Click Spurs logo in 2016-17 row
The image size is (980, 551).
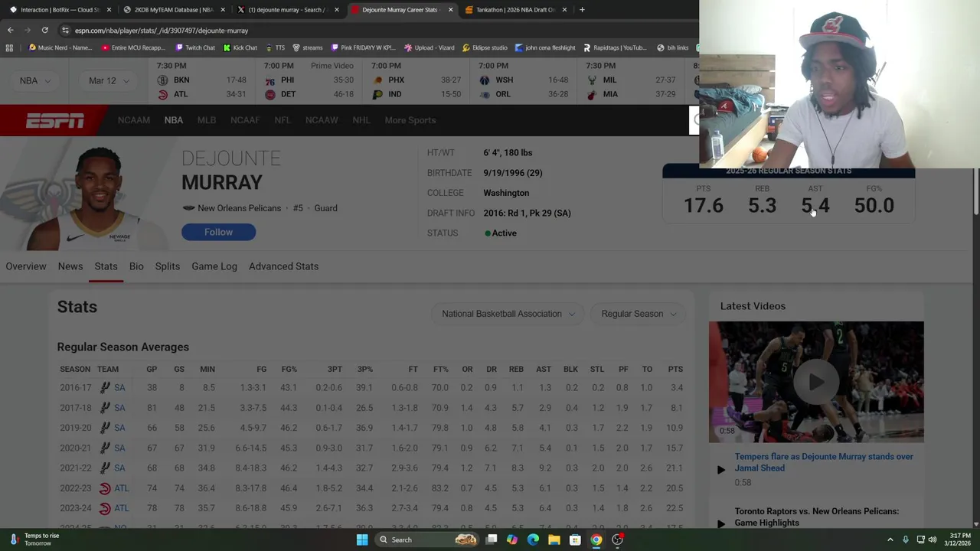[x=105, y=388]
